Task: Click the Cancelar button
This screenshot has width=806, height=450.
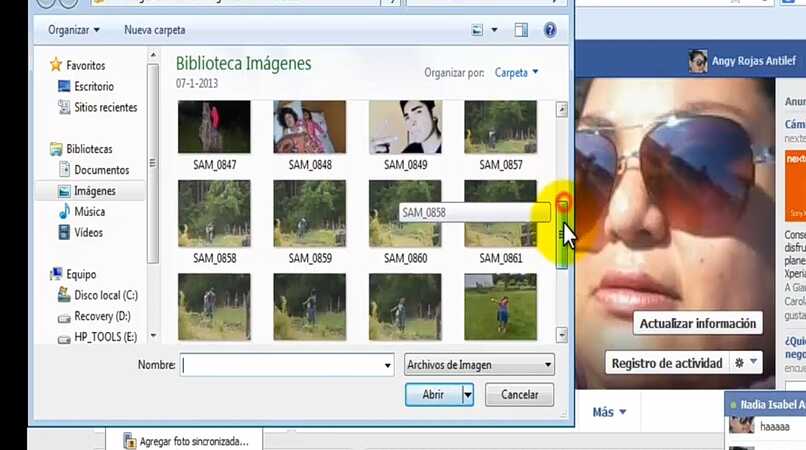Action: [x=519, y=395]
